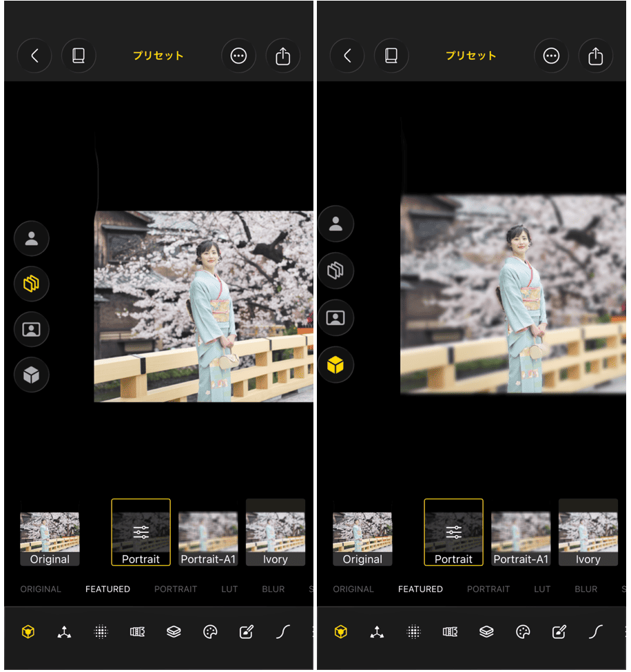Tap portrait frame icon on left screen

[x=31, y=329]
